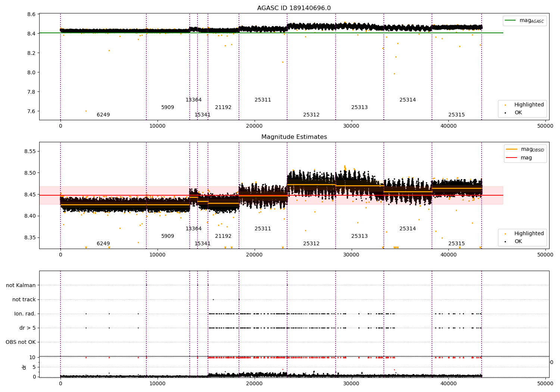Click obsid label 5909 in the AGASC ID plot
This screenshot has height=392, width=560.
tap(168, 107)
